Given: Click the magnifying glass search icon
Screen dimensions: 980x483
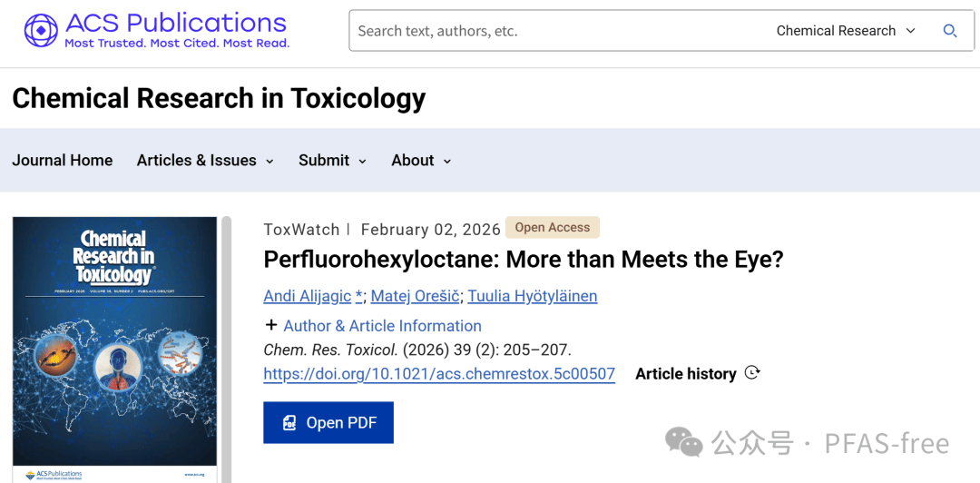Looking at the screenshot, I should 949,31.
